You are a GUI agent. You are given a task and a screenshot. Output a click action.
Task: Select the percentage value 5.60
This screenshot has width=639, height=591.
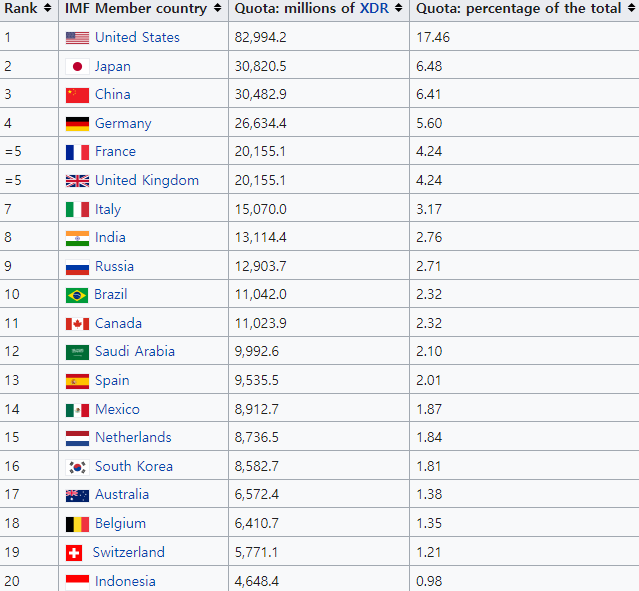point(429,123)
